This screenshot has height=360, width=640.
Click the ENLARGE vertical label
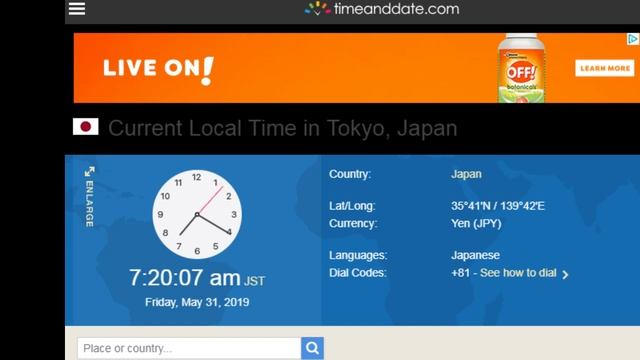[89, 204]
